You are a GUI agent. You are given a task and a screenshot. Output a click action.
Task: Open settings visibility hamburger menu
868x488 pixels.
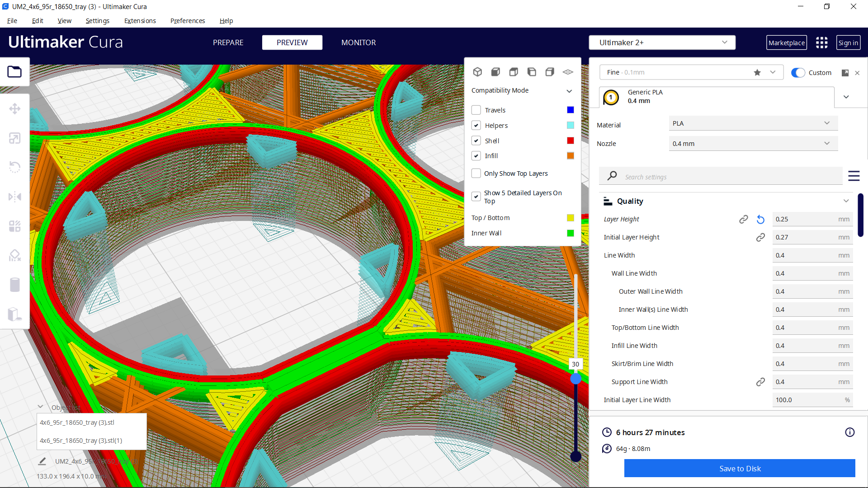pyautogui.click(x=854, y=176)
